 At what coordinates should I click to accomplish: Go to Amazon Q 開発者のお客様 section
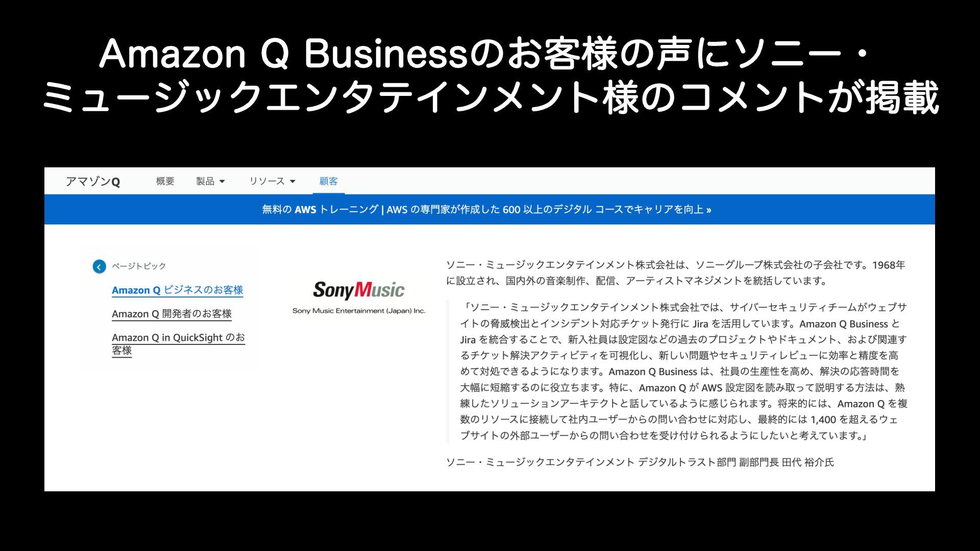(x=172, y=314)
